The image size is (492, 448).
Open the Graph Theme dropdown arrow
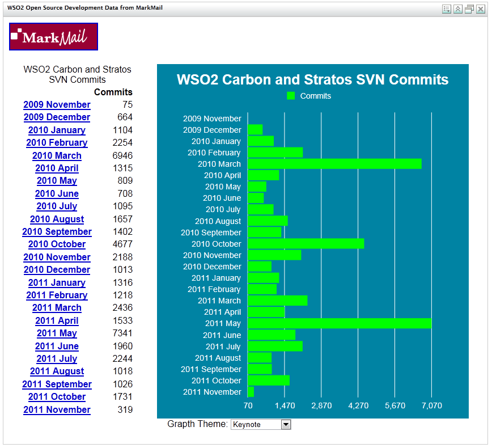point(286,424)
